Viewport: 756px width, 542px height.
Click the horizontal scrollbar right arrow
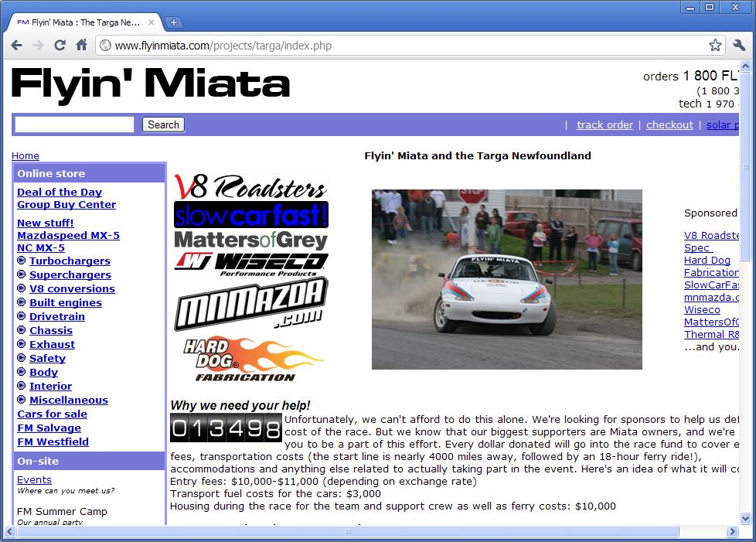coord(733,531)
